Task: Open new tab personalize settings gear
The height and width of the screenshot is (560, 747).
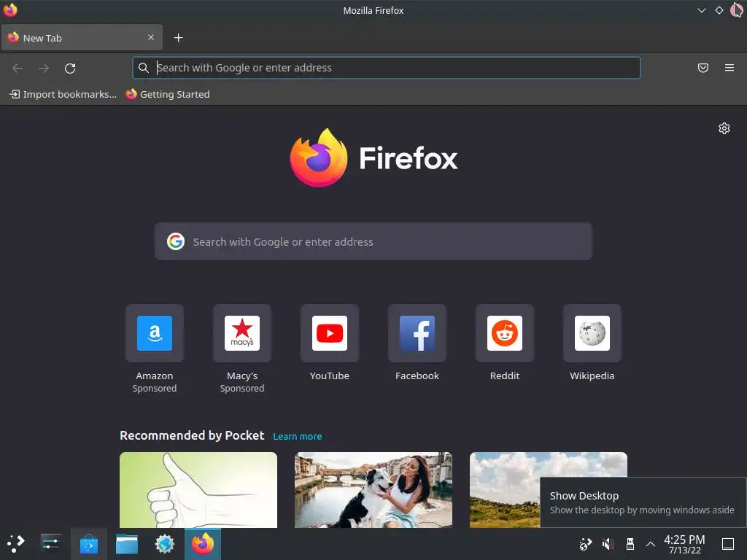Action: pos(724,128)
